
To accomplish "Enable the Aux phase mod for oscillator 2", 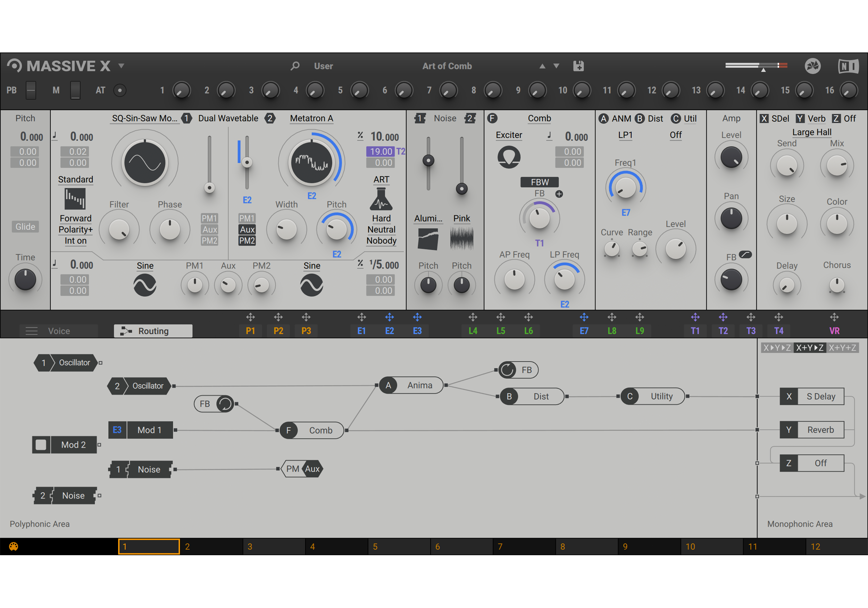I will tap(247, 229).
